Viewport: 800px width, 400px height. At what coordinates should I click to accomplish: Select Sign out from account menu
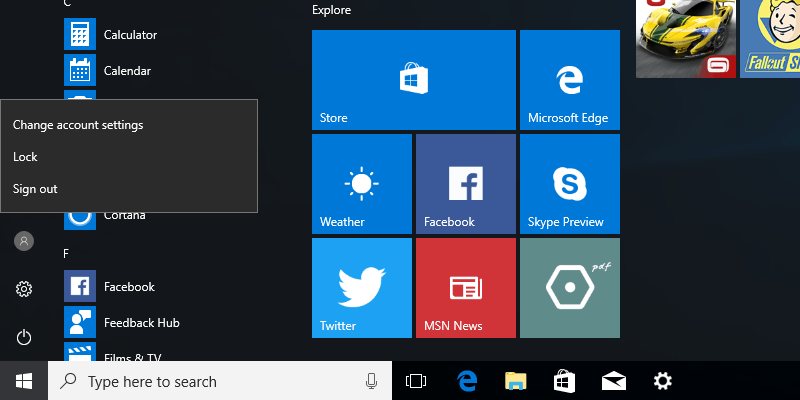[36, 189]
